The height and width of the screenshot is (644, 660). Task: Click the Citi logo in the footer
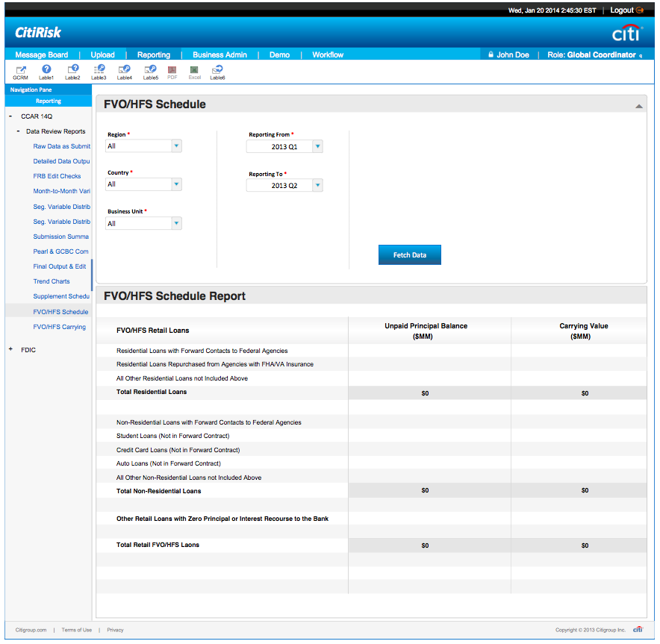click(x=638, y=629)
